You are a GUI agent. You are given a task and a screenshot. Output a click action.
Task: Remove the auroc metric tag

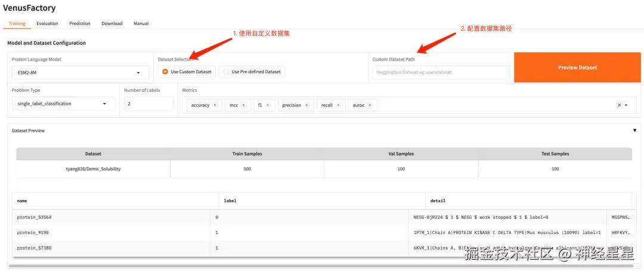coord(370,105)
